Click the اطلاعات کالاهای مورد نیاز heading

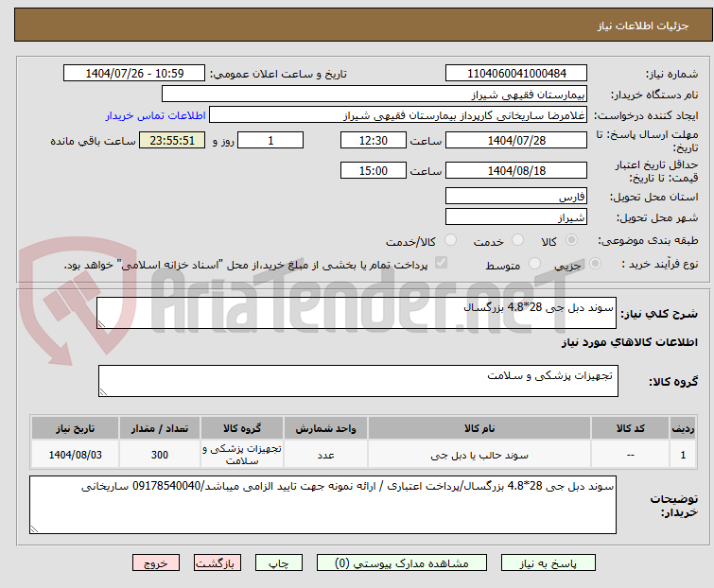coord(629,342)
